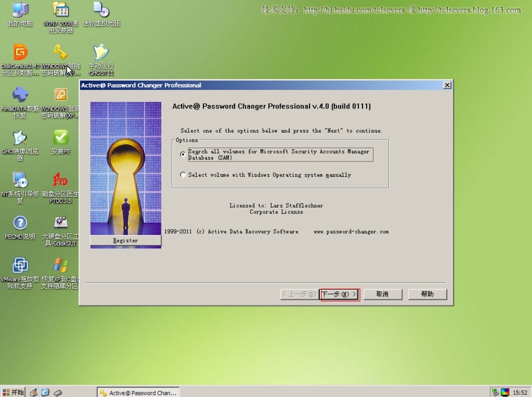The width and height of the screenshot is (532, 397).
Task: Click the 'Select one of the options below' instruction
Action: coord(281,131)
